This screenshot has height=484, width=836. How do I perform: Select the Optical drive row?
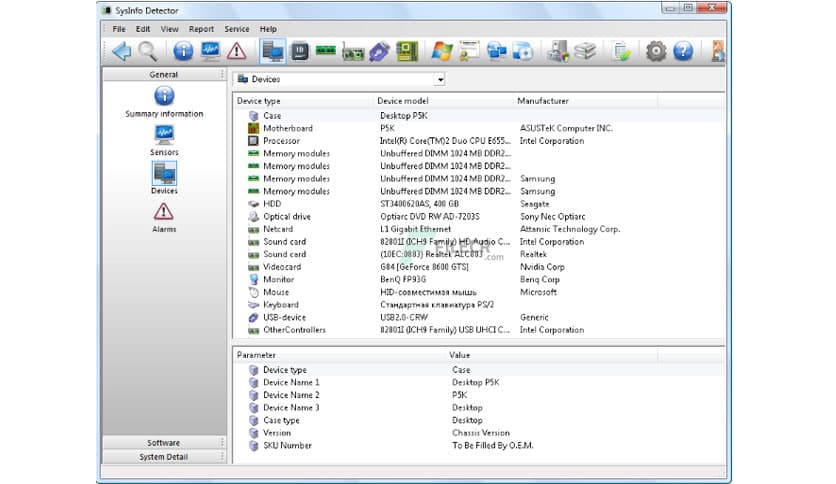(x=479, y=216)
